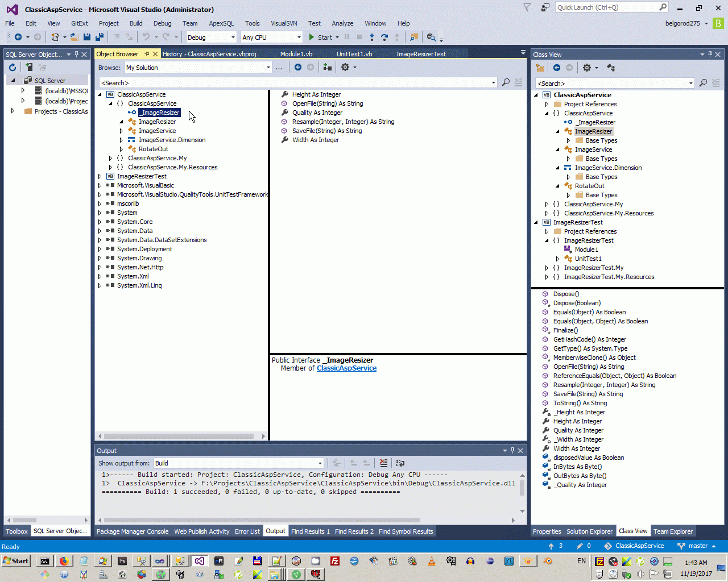This screenshot has height=582, width=728.
Task: Click the master branch in status bar
Action: click(697, 546)
